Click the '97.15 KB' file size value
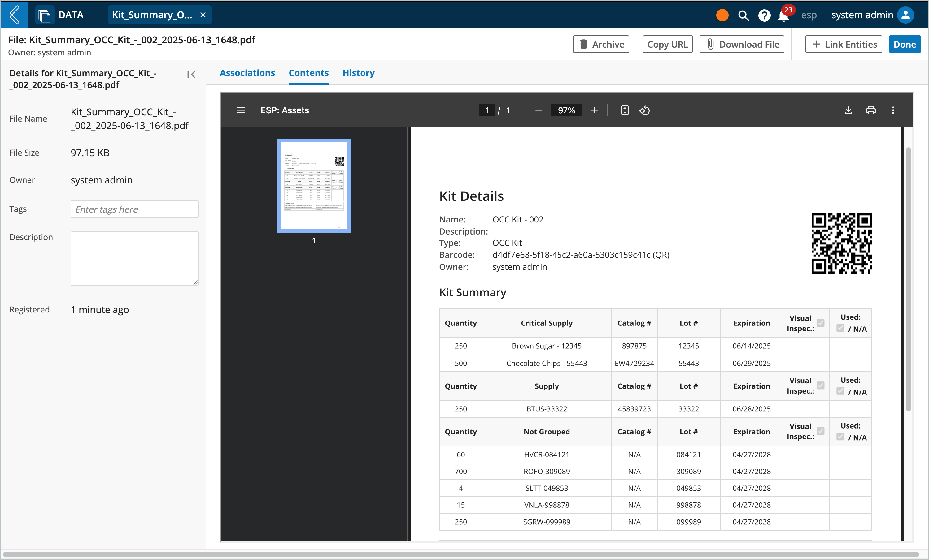Screen dimensions: 929x560 point(90,153)
